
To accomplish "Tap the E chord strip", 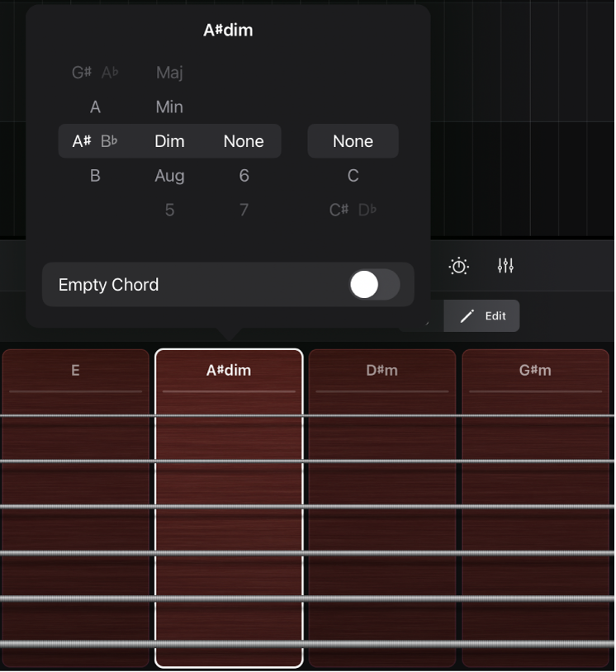I will 75,509.
